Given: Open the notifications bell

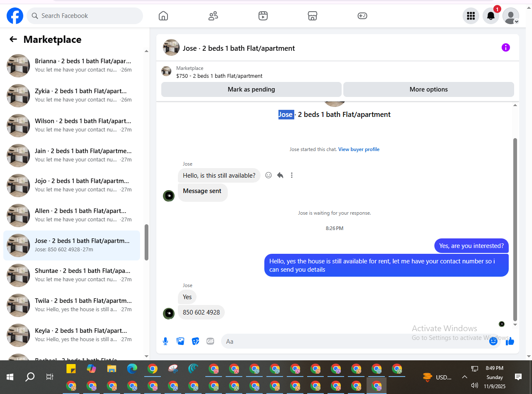Looking at the screenshot, I should point(491,16).
